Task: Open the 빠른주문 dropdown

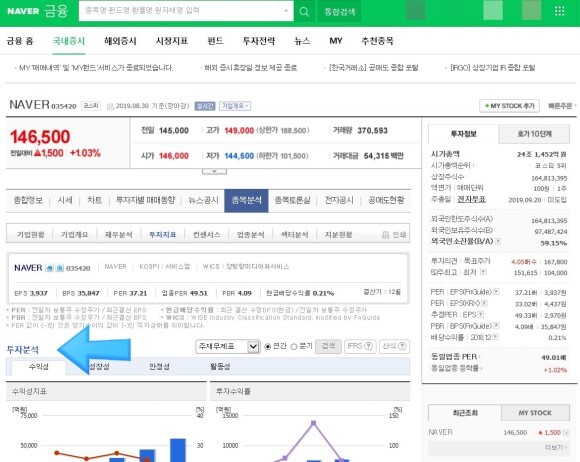Action: pyautogui.click(x=562, y=106)
